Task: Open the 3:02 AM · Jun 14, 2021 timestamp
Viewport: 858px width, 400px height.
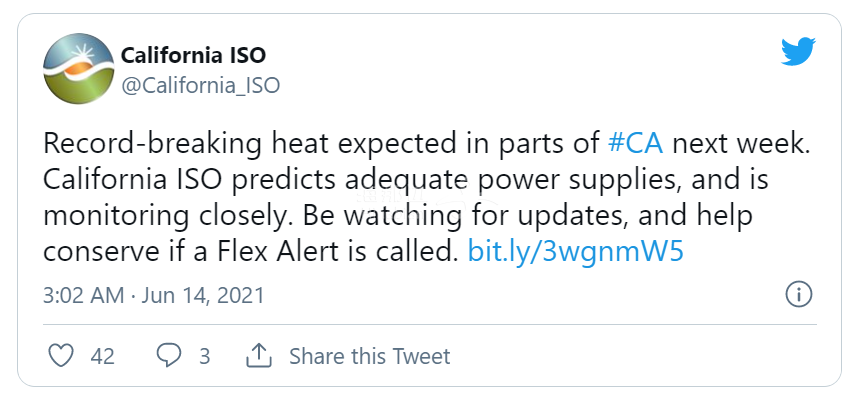Action: (153, 296)
